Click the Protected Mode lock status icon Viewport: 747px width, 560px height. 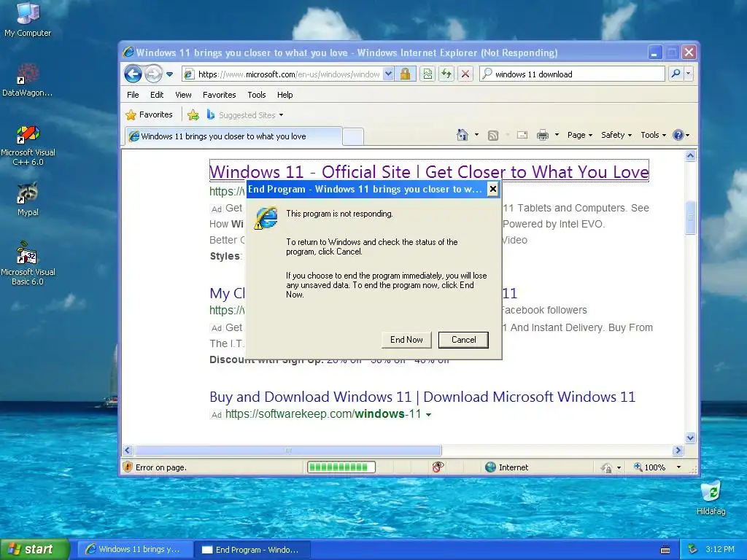(606, 467)
